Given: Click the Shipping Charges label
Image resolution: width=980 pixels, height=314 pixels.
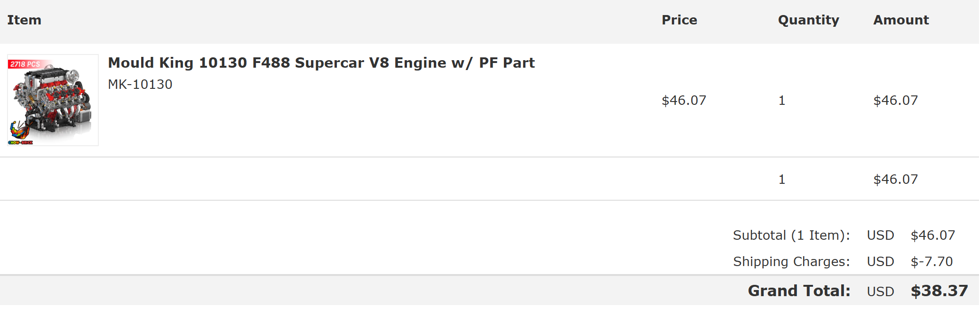Looking at the screenshot, I should pyautogui.click(x=791, y=261).
